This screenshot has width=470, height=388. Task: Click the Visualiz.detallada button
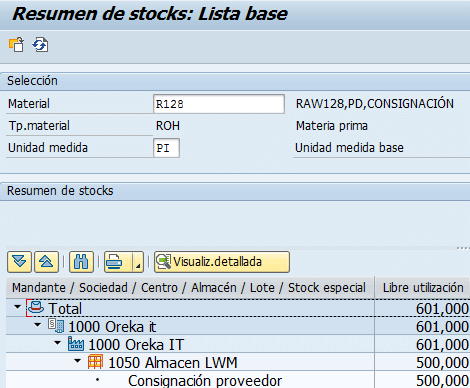[x=222, y=262]
